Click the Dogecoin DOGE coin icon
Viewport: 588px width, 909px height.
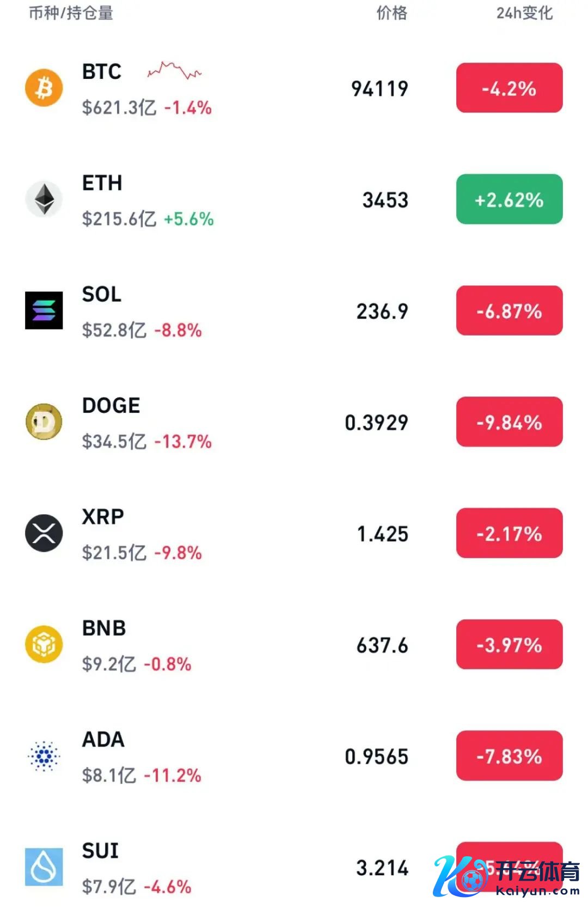click(x=44, y=422)
